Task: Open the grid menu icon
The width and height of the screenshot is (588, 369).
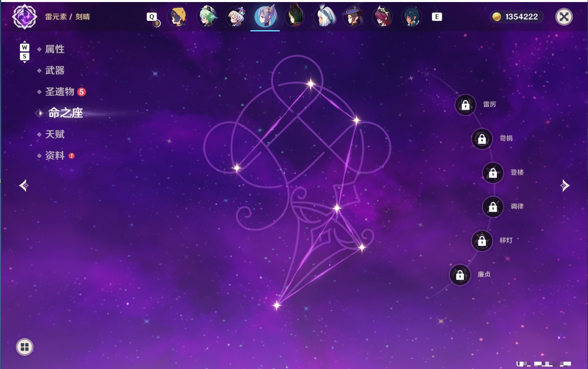Action: (x=24, y=347)
